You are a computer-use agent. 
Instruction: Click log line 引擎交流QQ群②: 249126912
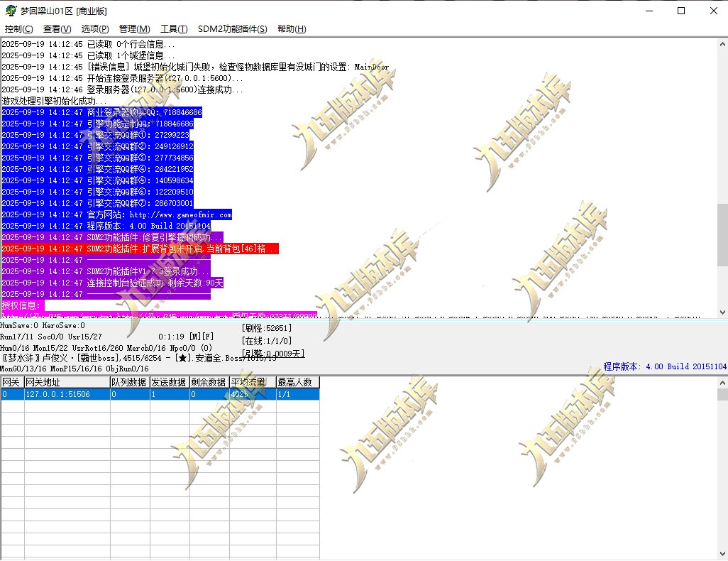click(x=97, y=146)
